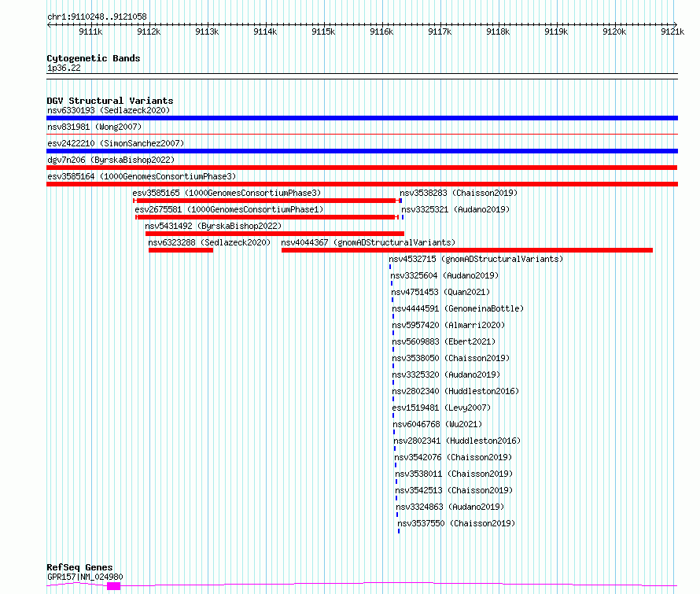Image resolution: width=700 pixels, height=594 pixels.
Task: Click the 9120k ruler position
Action: [614, 31]
